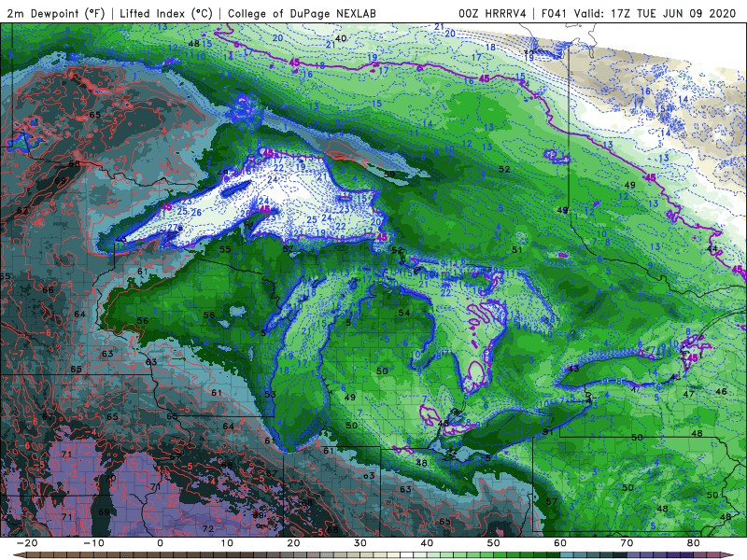This screenshot has width=747, height=560.
Task: Click the black '53' dewpoint value on map
Action: click(x=270, y=394)
